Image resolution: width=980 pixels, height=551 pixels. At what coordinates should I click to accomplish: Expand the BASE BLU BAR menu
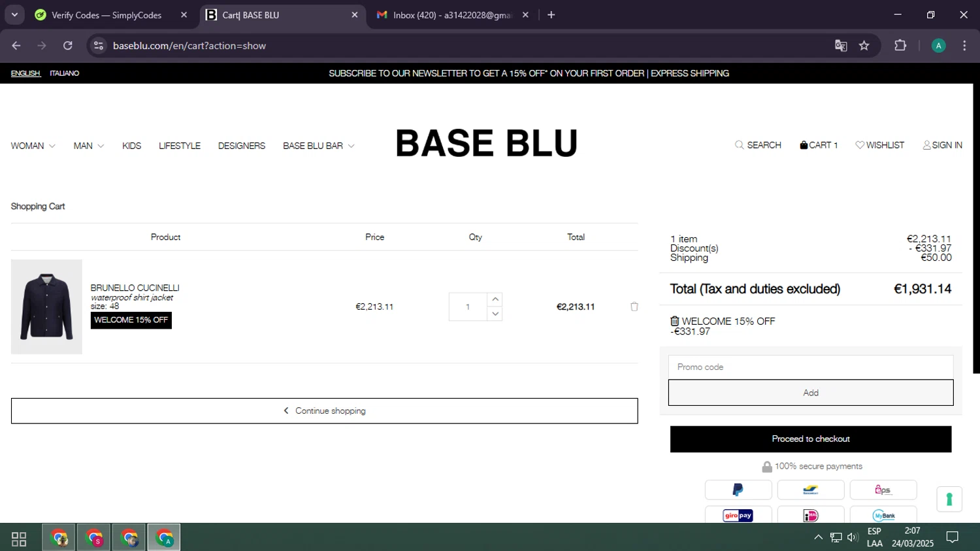(319, 146)
